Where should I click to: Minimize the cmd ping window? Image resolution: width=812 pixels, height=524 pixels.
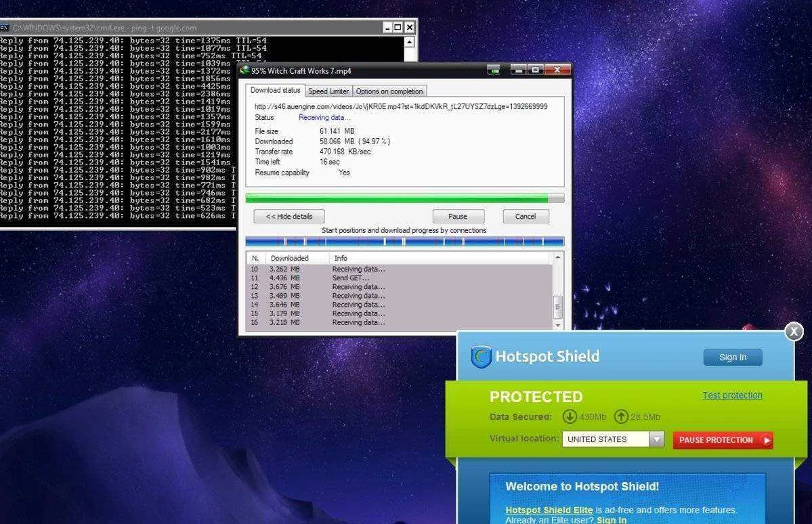(387, 27)
